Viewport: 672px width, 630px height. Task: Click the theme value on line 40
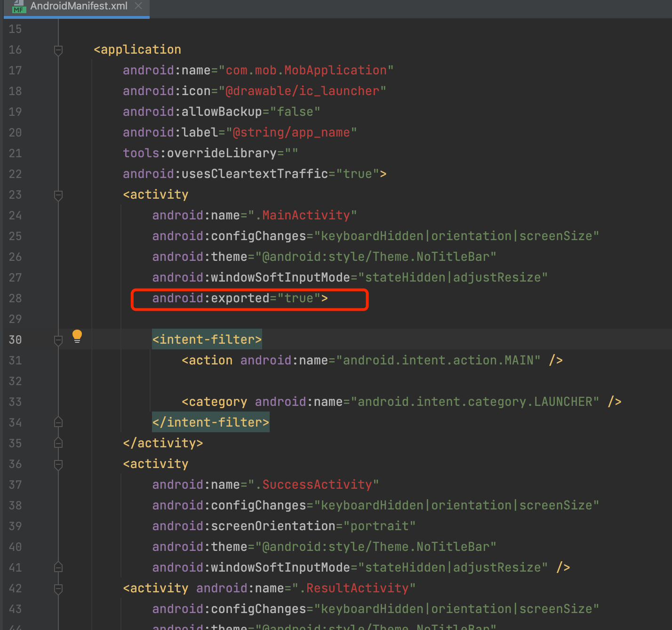click(x=376, y=547)
